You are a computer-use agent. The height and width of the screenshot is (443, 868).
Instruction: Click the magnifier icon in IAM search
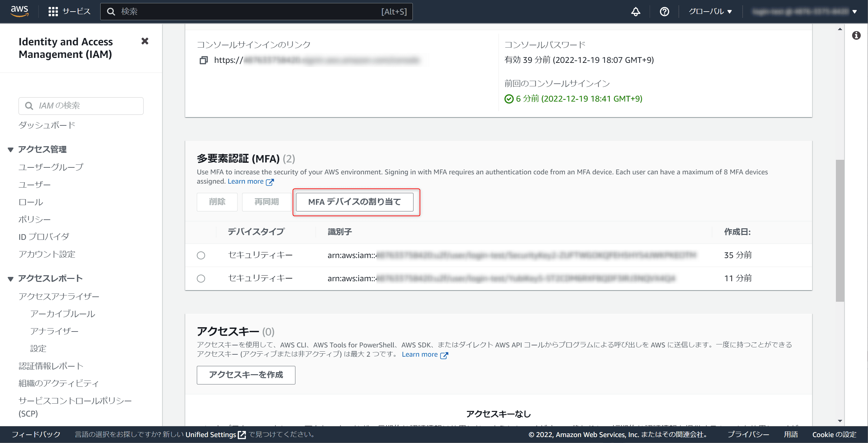click(29, 106)
